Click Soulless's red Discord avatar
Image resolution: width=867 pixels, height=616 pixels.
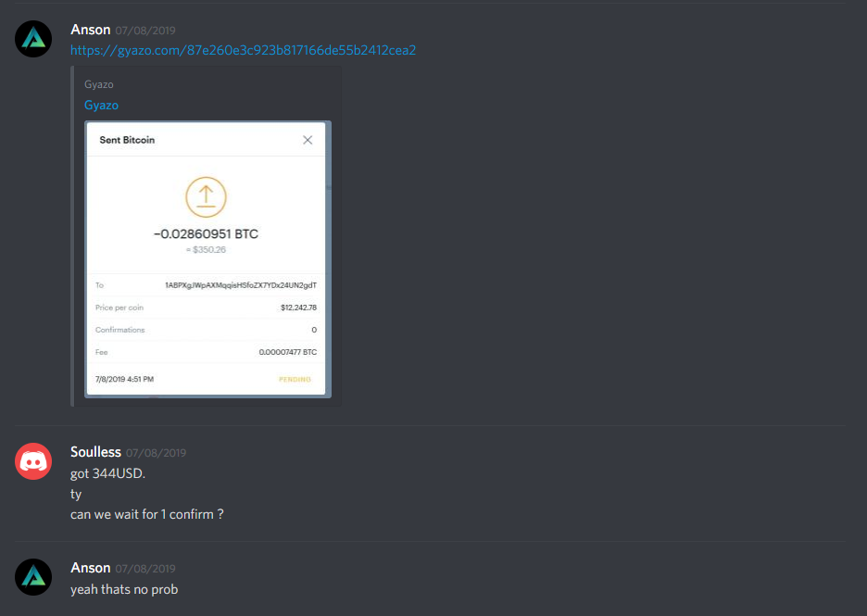[33, 461]
